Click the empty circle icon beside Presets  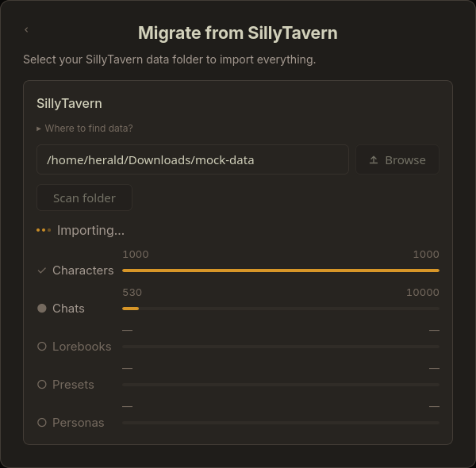pyautogui.click(x=41, y=385)
